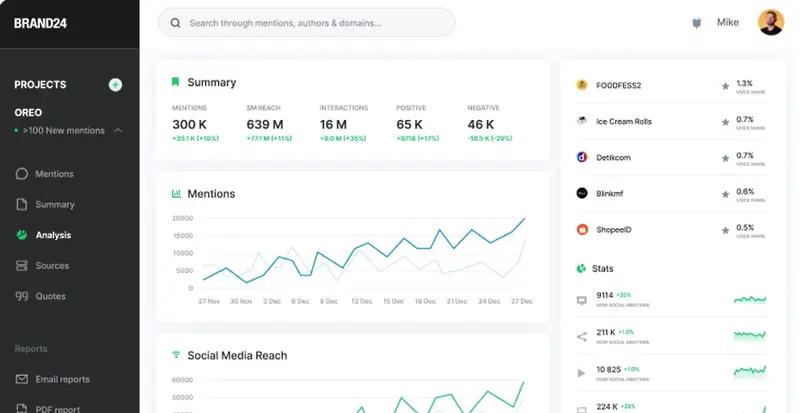Open Quotes in the sidebar

click(50, 296)
